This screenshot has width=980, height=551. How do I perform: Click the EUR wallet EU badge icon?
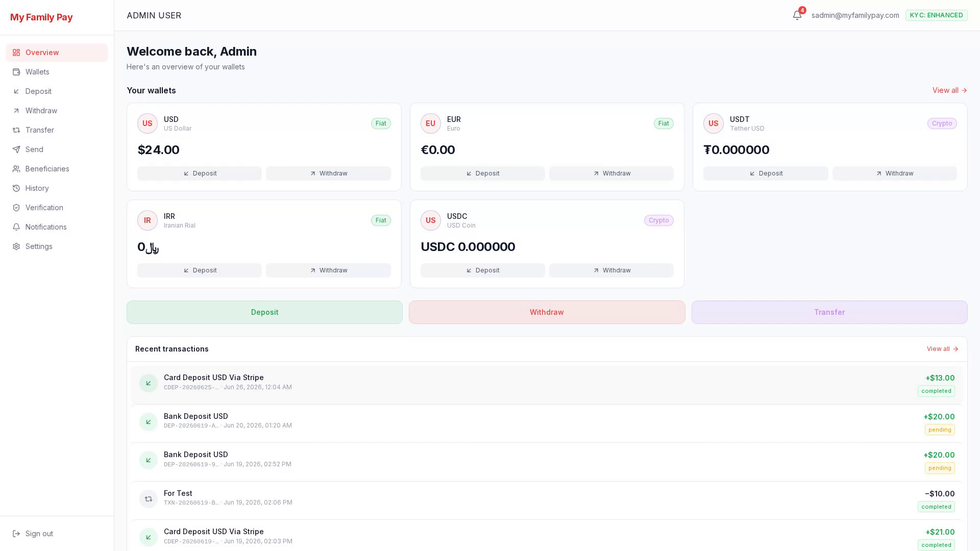point(430,123)
